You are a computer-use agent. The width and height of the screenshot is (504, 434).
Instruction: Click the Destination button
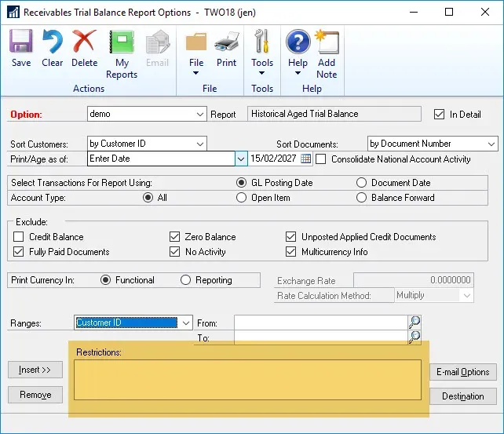462,396
